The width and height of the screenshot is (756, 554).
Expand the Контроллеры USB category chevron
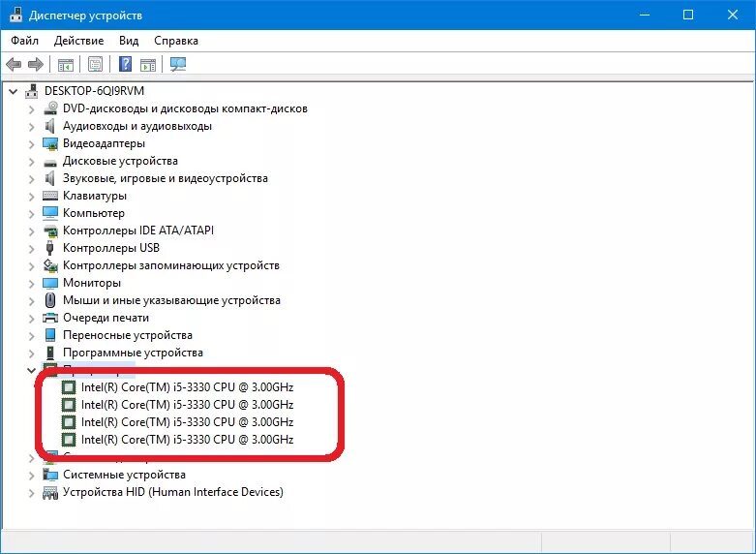(x=31, y=249)
